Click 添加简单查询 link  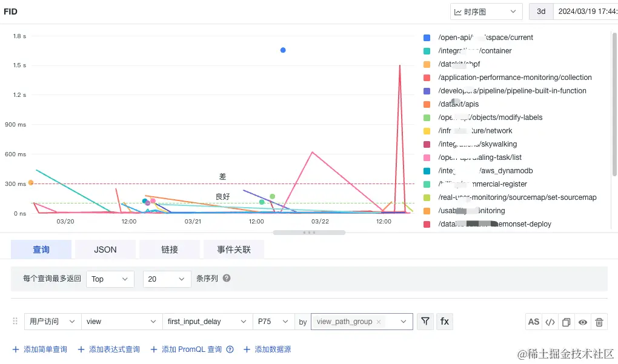pyautogui.click(x=40, y=349)
